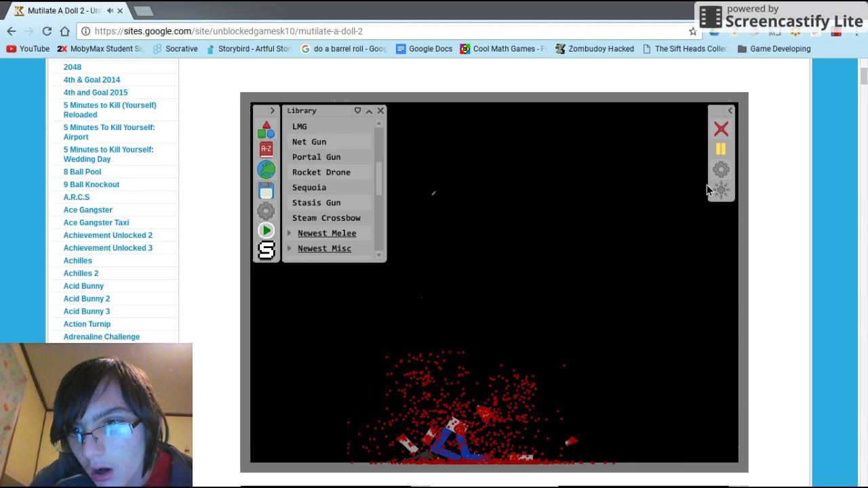This screenshot has height=488, width=868.
Task: Click the Library scrollbar down arrow
Action: (379, 255)
